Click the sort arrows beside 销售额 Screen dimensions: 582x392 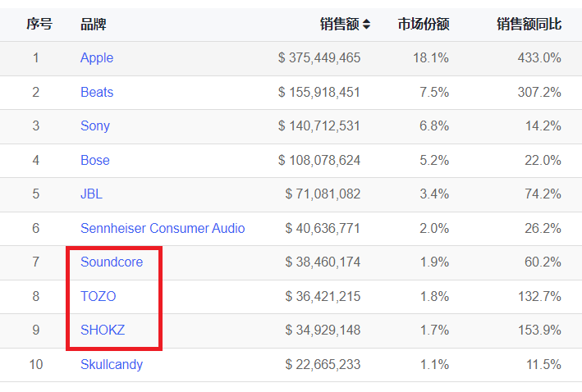[x=366, y=25]
